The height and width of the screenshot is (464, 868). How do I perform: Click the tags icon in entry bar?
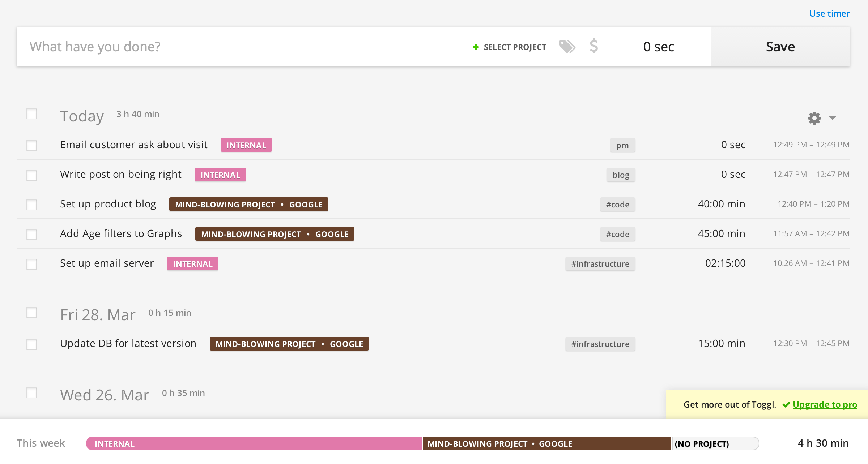pos(567,47)
